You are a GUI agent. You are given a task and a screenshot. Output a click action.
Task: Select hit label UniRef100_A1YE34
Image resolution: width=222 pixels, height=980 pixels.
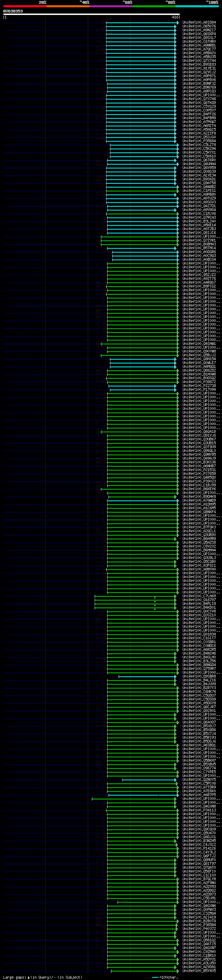199,175
